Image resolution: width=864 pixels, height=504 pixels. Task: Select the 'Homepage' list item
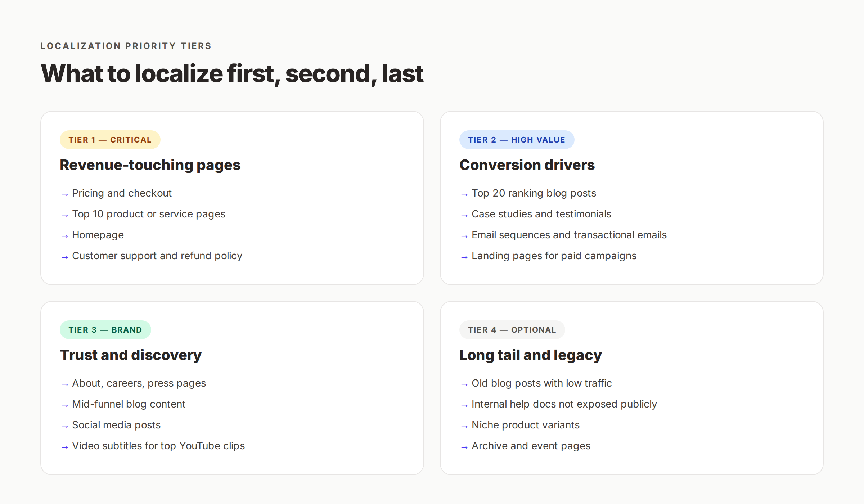98,235
